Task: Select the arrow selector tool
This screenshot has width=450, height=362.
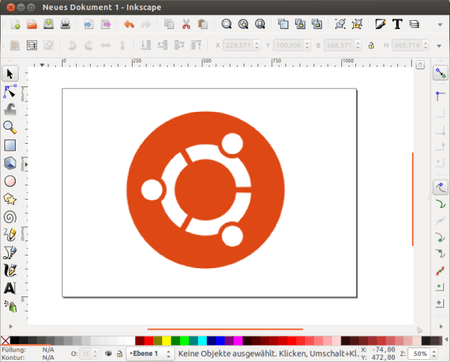Action: coord(10,74)
